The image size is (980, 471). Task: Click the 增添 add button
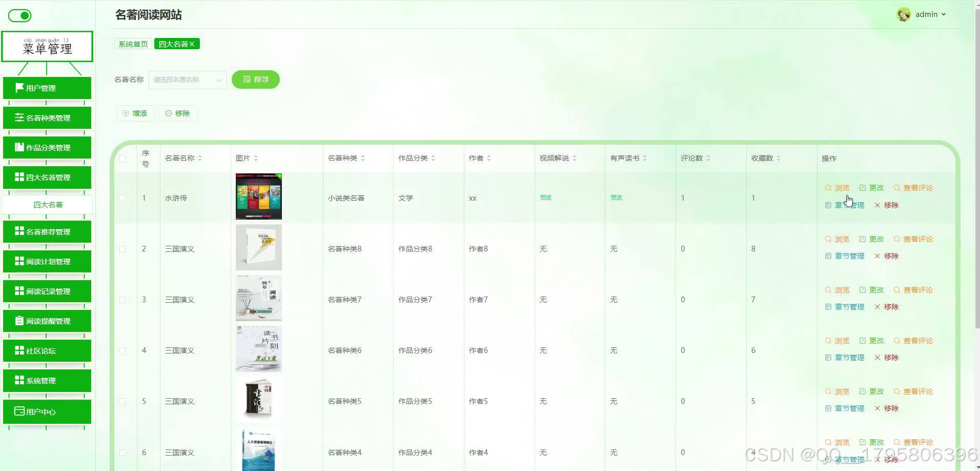(135, 113)
